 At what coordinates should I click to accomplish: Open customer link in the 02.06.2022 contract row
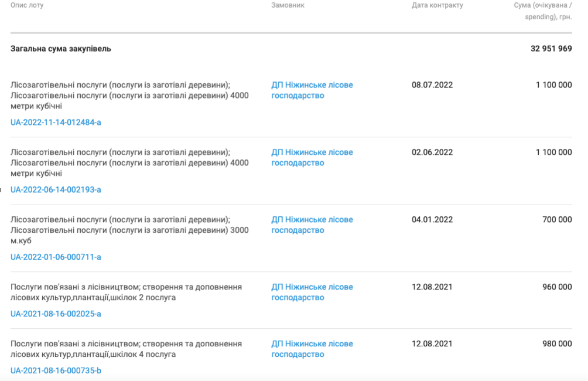coord(312,158)
